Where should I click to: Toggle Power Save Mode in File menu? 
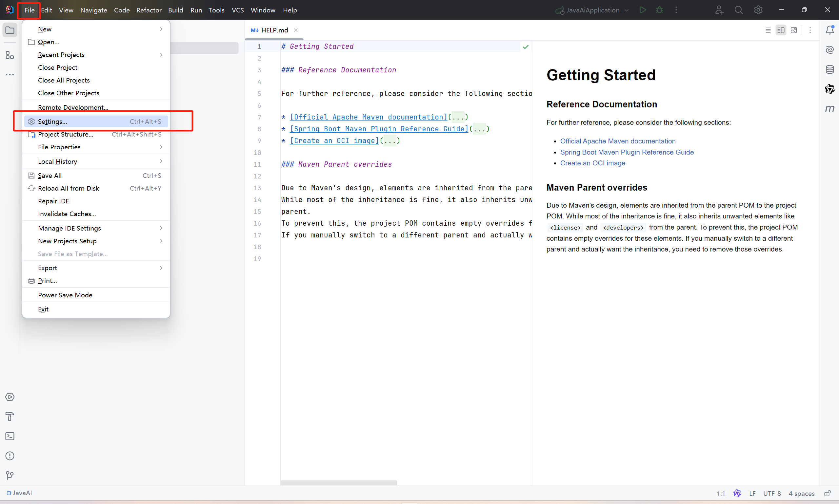65,295
